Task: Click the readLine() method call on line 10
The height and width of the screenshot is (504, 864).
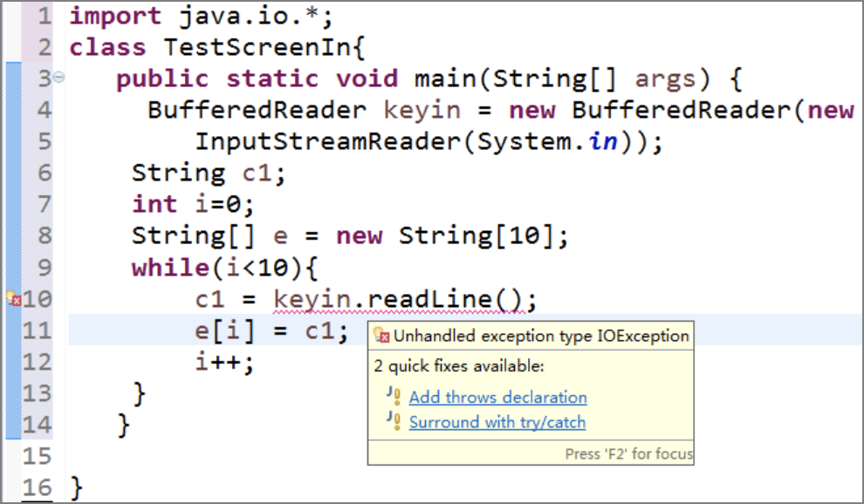Action: point(449,298)
